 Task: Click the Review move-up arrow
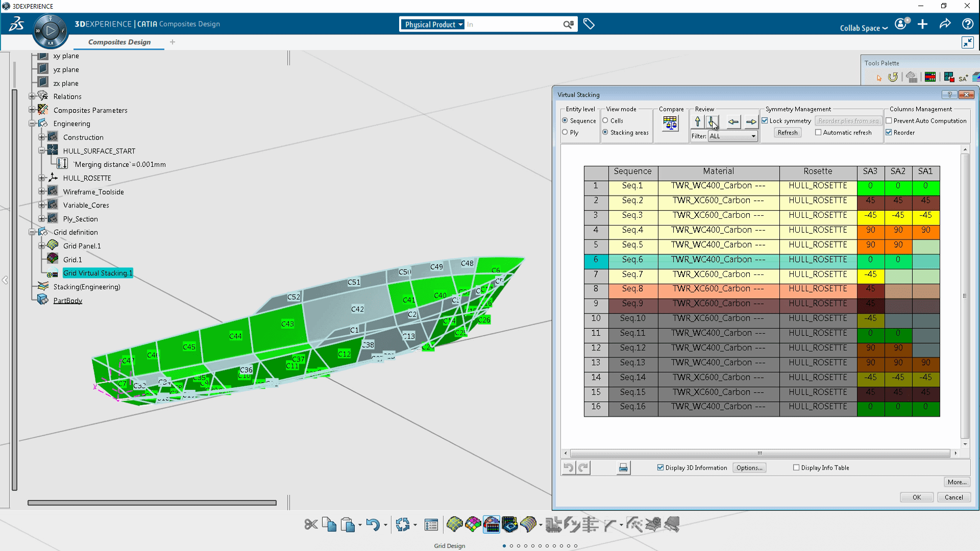tap(698, 121)
